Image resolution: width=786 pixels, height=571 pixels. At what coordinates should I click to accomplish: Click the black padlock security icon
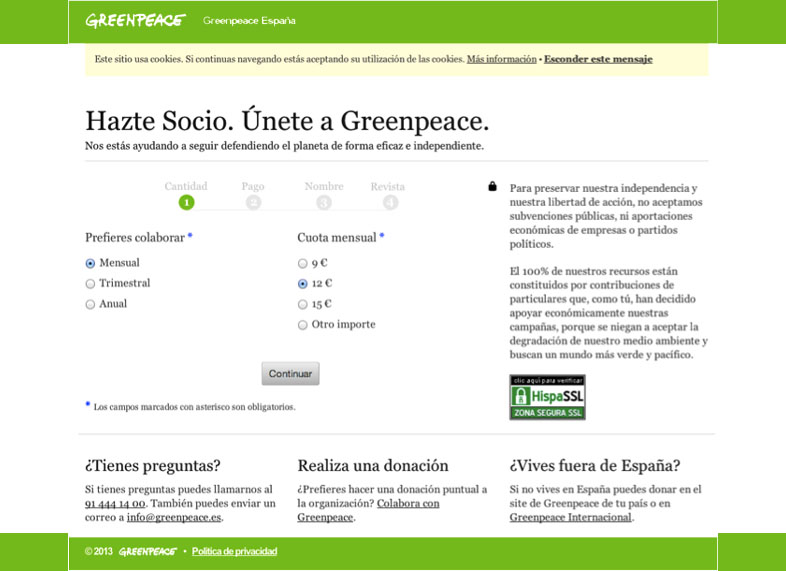[x=492, y=186]
